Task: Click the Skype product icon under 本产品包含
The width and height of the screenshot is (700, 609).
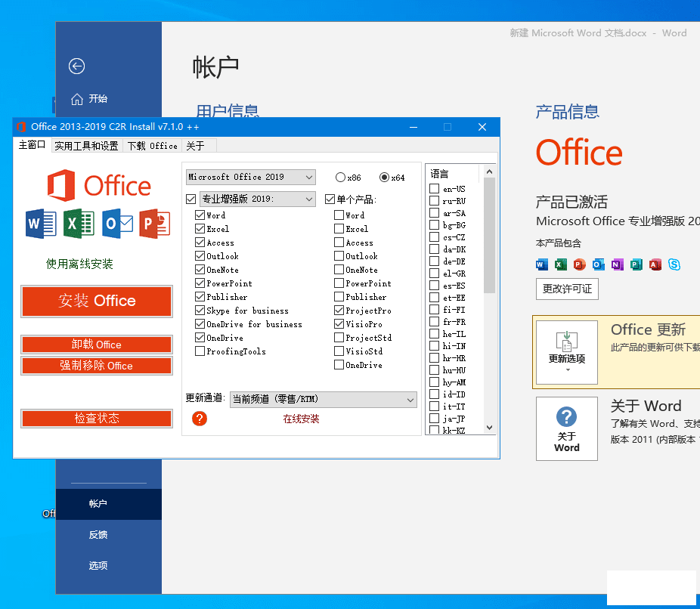Action: (674, 264)
